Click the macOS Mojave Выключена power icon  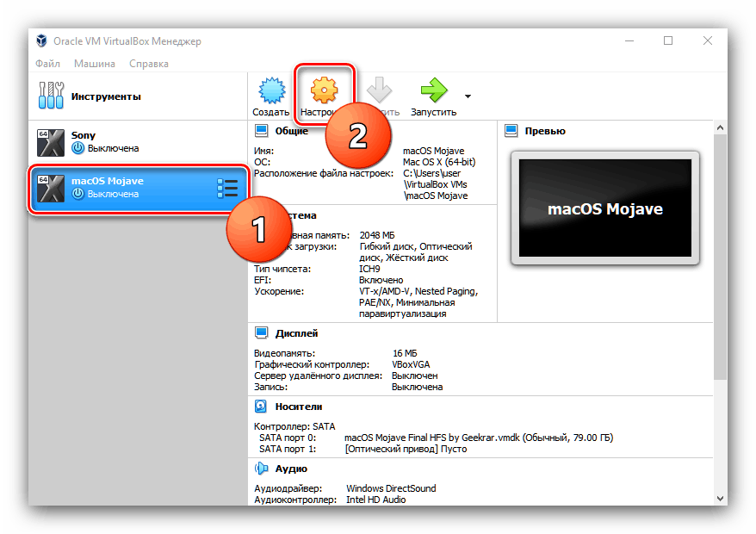click(x=77, y=194)
